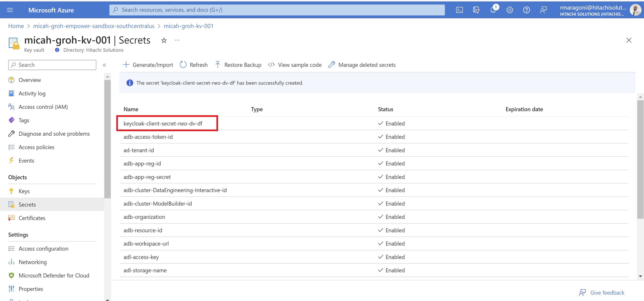Click the Generate/Import button

[148, 65]
